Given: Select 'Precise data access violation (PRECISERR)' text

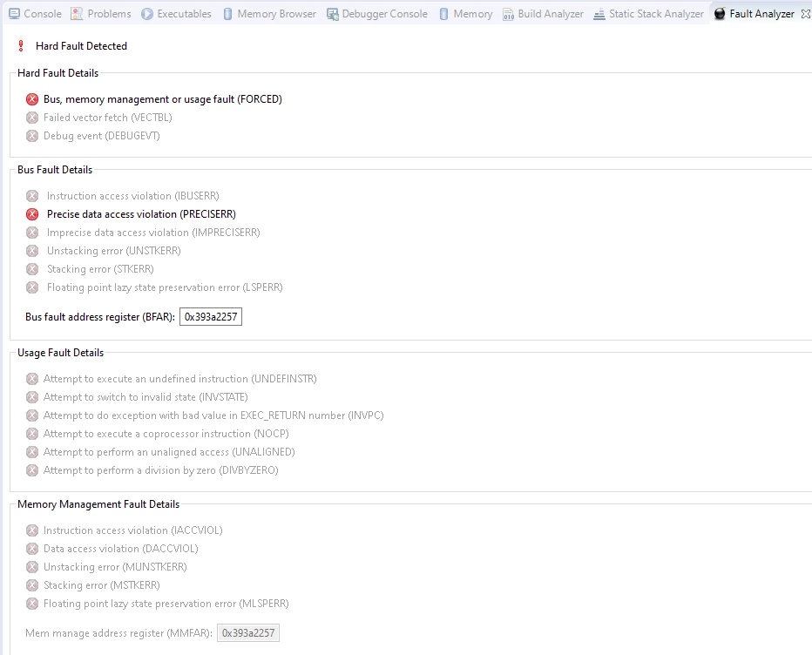Looking at the screenshot, I should tap(141, 214).
